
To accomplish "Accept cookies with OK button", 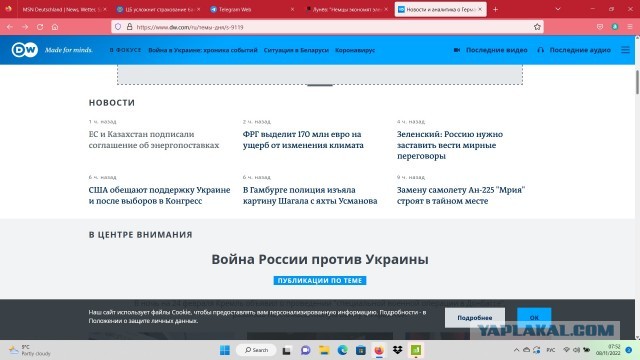I will 534,318.
